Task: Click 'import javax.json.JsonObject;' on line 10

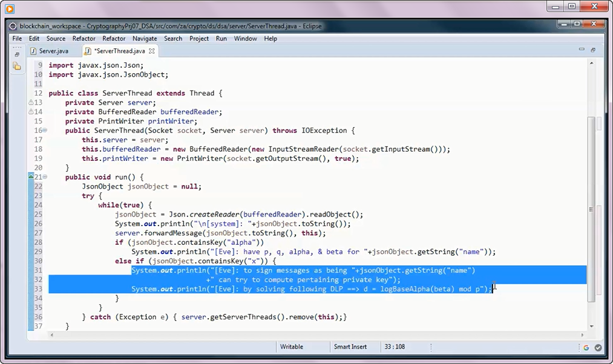Action: click(x=108, y=74)
